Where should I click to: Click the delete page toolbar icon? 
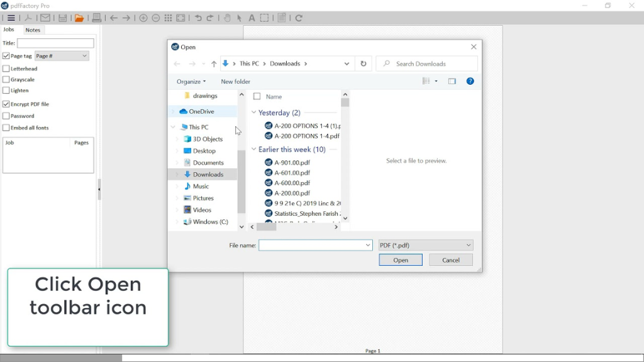pos(282,18)
